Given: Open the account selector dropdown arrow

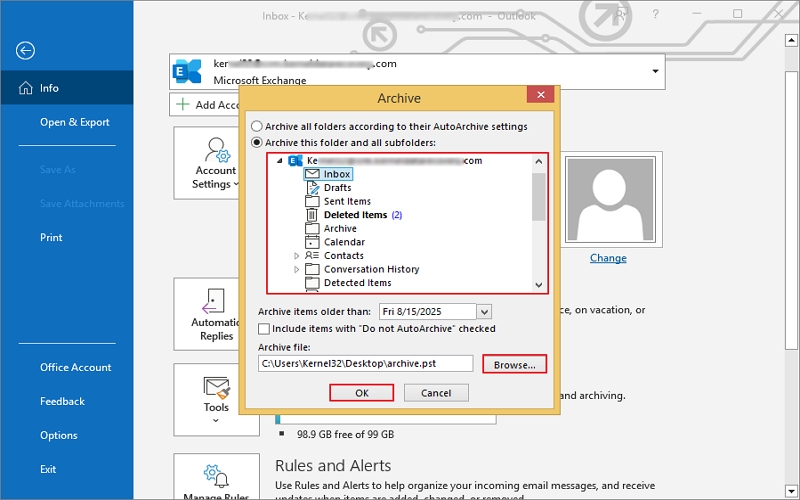Looking at the screenshot, I should tap(656, 71).
